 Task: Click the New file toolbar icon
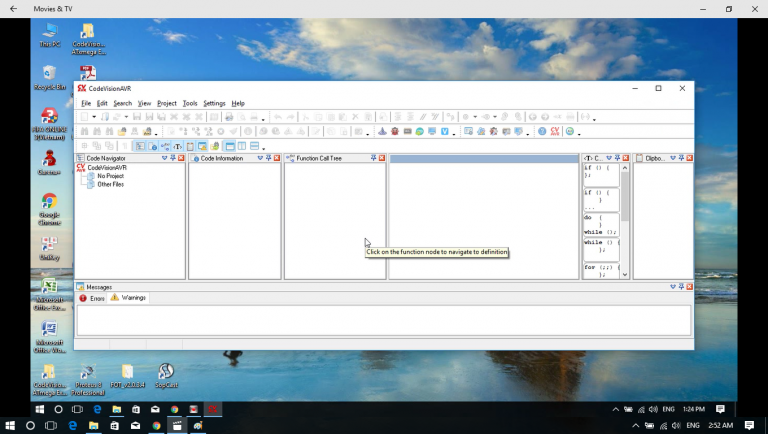[83, 117]
